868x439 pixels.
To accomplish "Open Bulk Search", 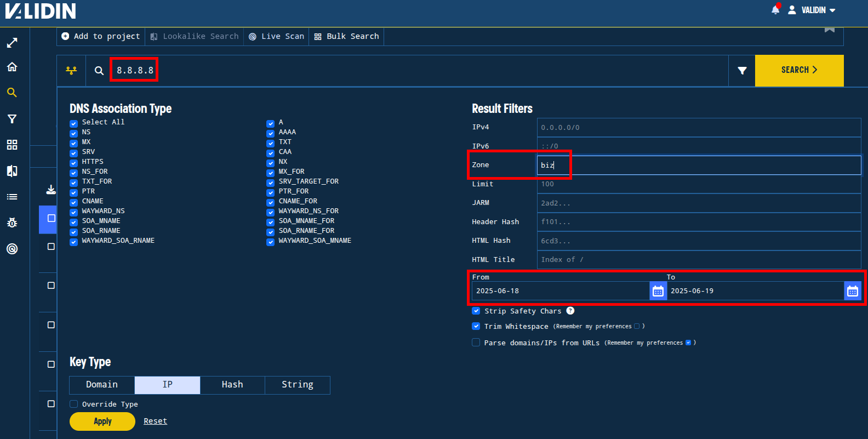I will (347, 36).
